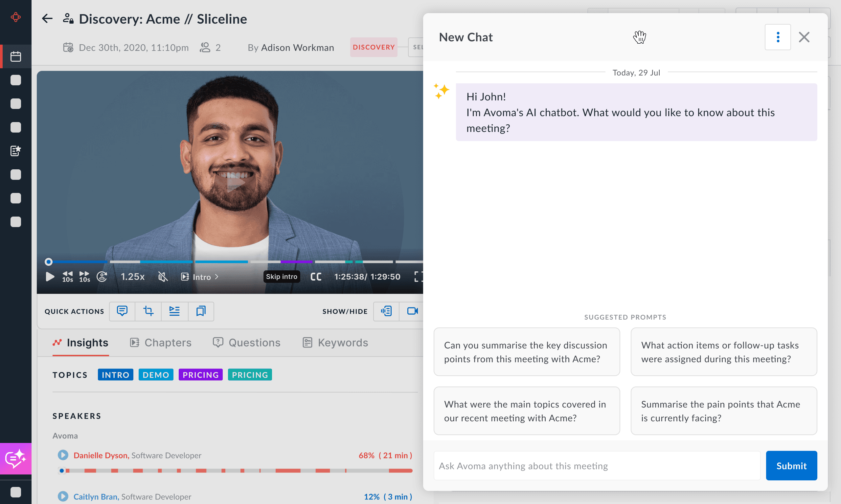Click the video progress bar scrubber handle
841x504 pixels.
(49, 262)
